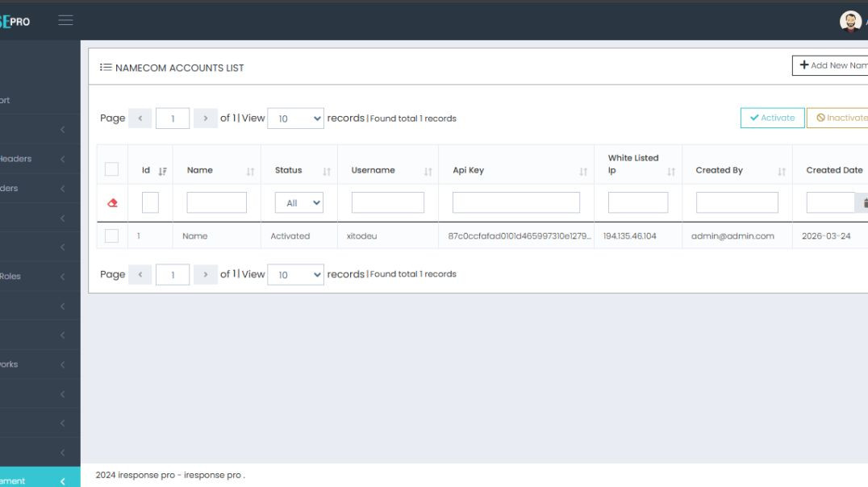Check the select-all checkbox in table header
The height and width of the screenshot is (487, 868).
coord(110,167)
